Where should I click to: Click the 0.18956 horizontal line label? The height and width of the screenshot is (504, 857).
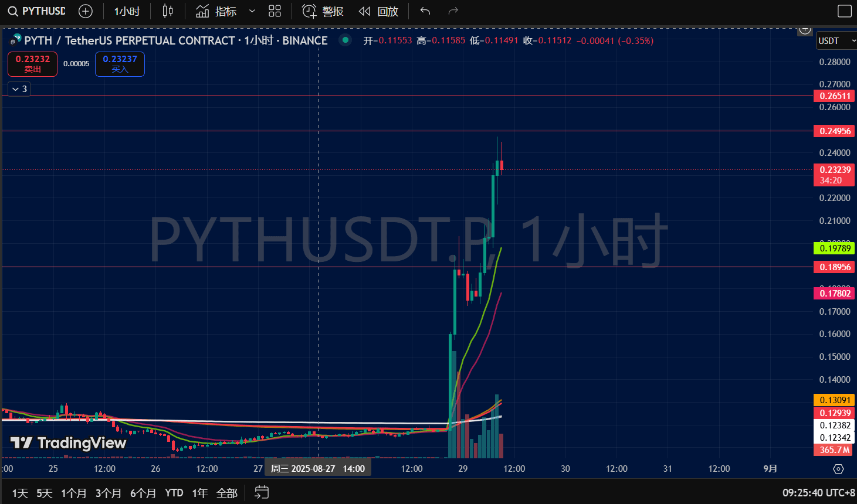[x=834, y=267]
